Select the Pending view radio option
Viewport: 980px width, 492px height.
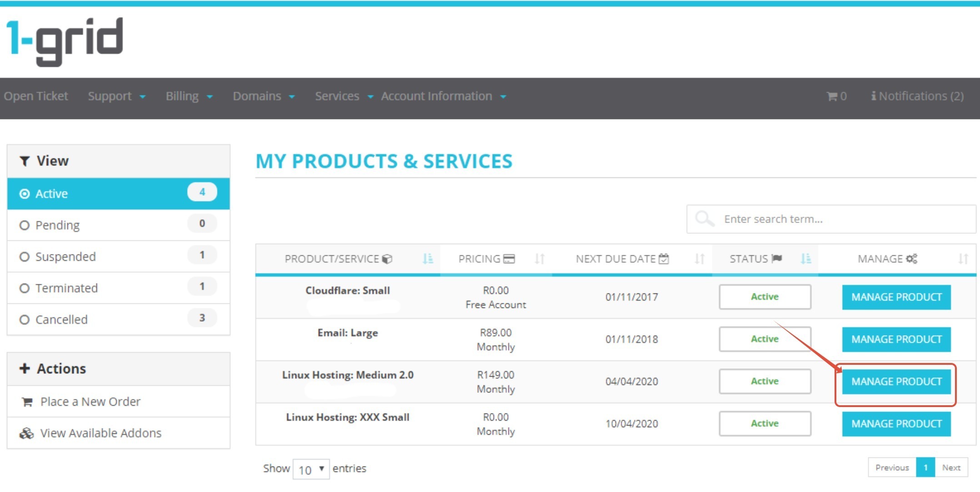point(25,225)
